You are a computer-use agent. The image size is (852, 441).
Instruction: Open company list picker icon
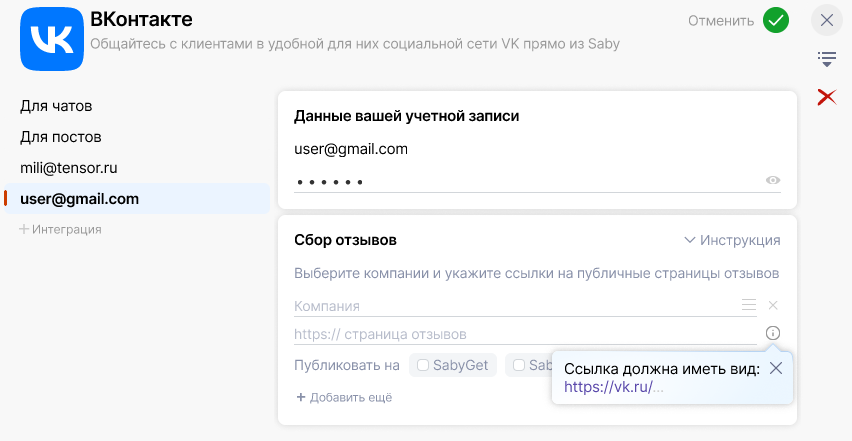749,305
